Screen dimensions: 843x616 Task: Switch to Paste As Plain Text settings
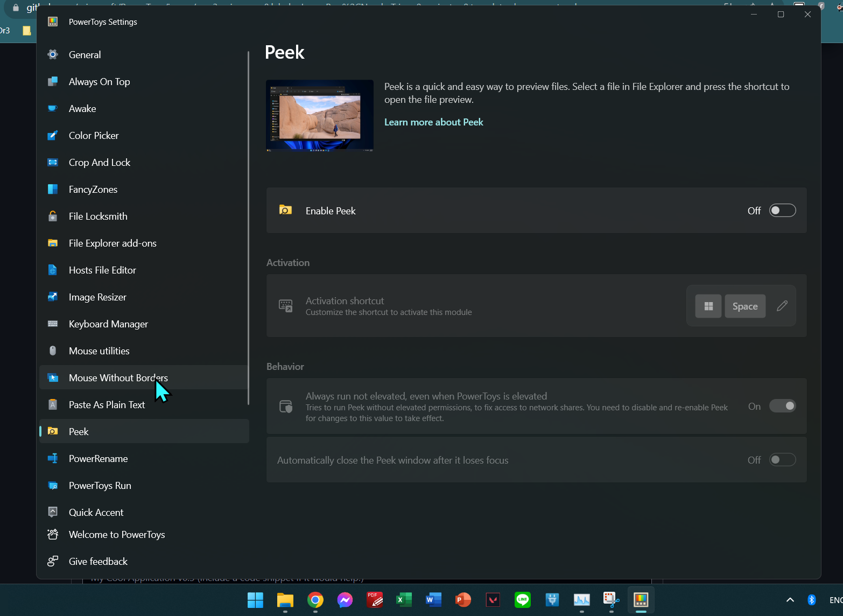click(107, 404)
